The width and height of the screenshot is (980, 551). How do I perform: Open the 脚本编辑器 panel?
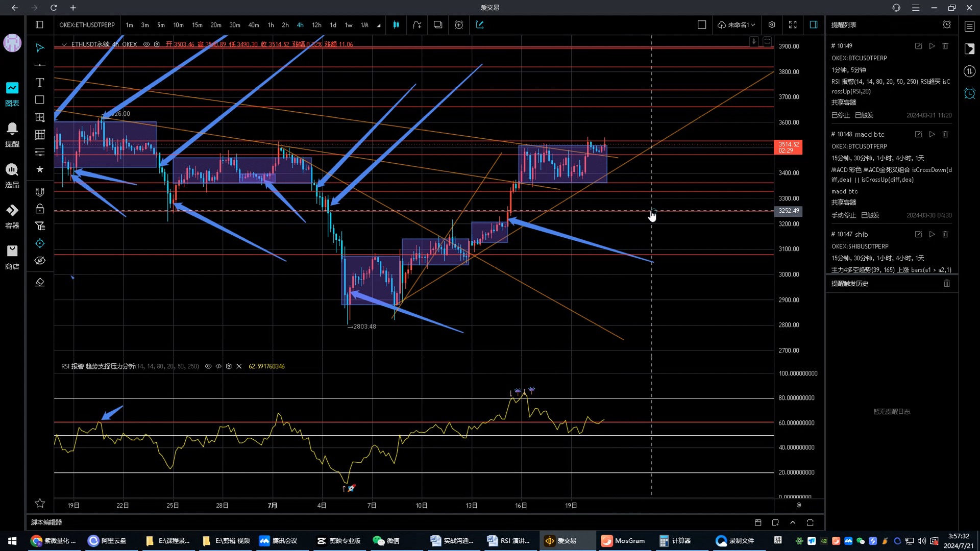click(46, 522)
